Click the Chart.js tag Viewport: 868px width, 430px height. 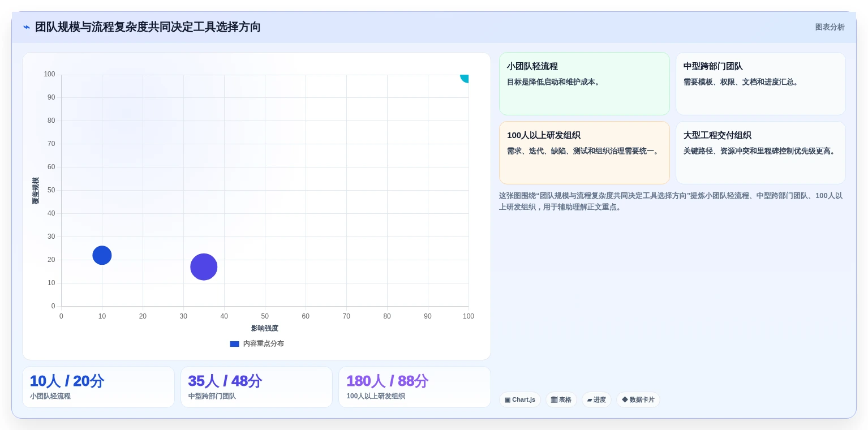pos(519,399)
